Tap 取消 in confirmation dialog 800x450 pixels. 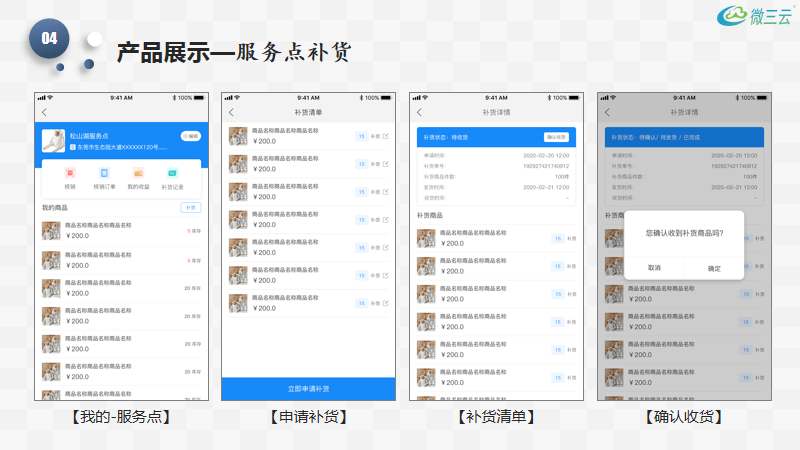(654, 268)
